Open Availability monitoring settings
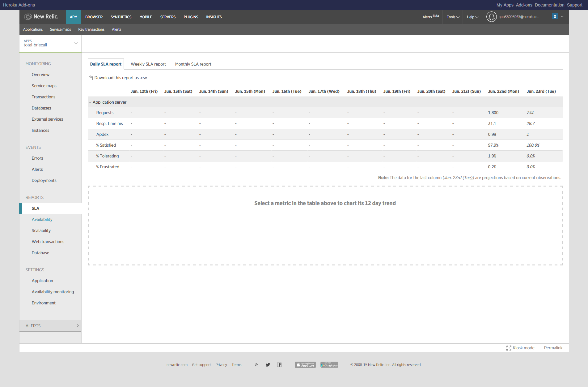Viewport: 588px width, 387px height. click(x=53, y=292)
